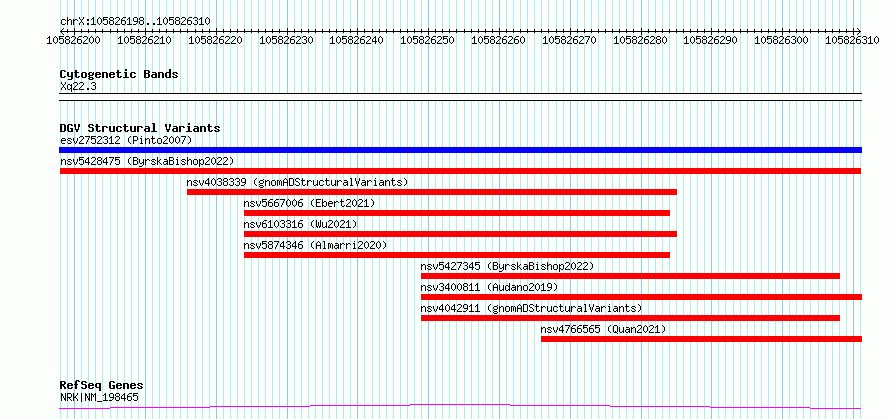Screen dimensions: 890x419
Task: Open the nsv4042911 (gnomADStructuralVariants) label
Action: 531,308
